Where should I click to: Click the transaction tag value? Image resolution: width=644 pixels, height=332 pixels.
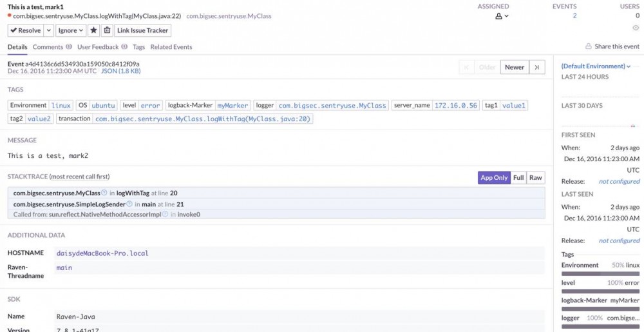coord(203,119)
